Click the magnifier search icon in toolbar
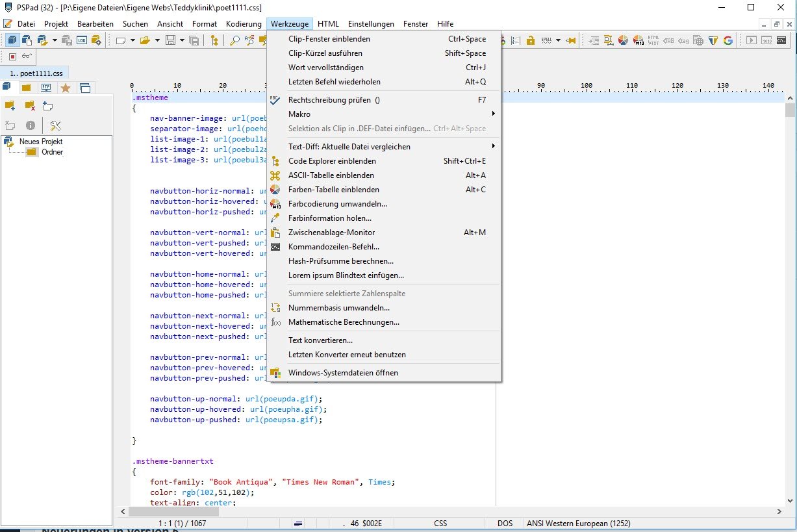Image resolution: width=797 pixels, height=532 pixels. tap(235, 40)
